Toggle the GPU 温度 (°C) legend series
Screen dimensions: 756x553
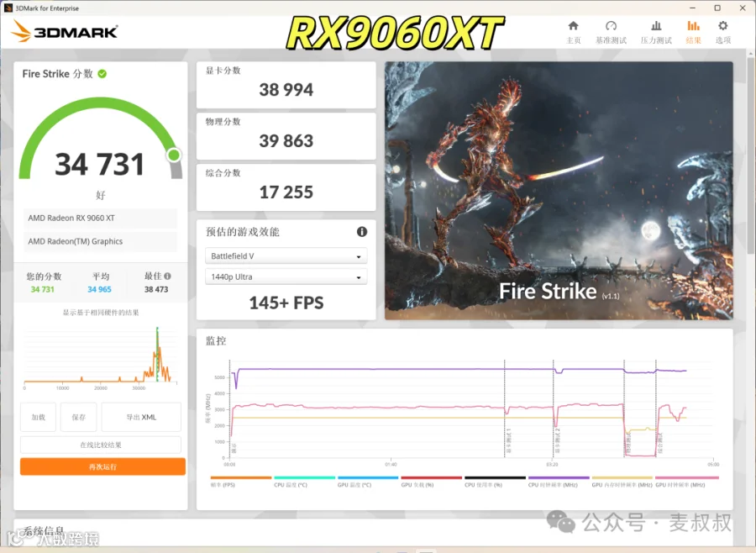pos(368,482)
